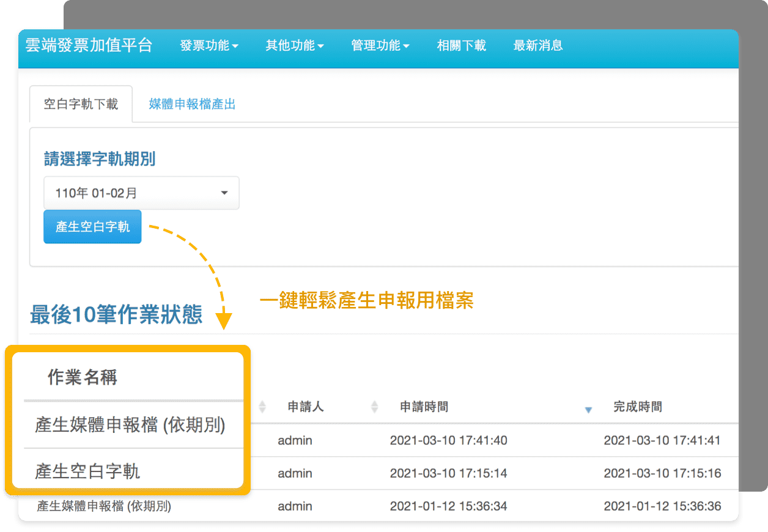Click 申請時間 cell 2021-03-10 17:41:40
Viewport: 768px width, 532px height.
click(448, 440)
